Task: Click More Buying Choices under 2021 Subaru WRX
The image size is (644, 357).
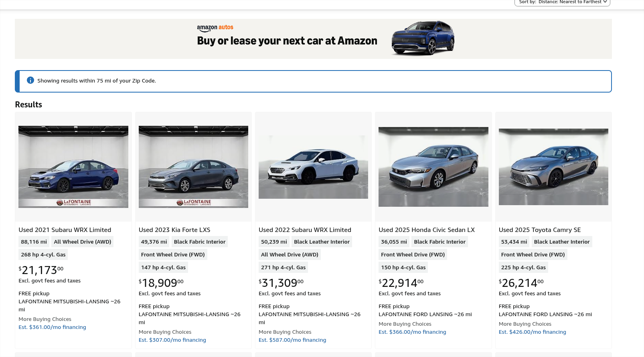Action: pos(45,319)
